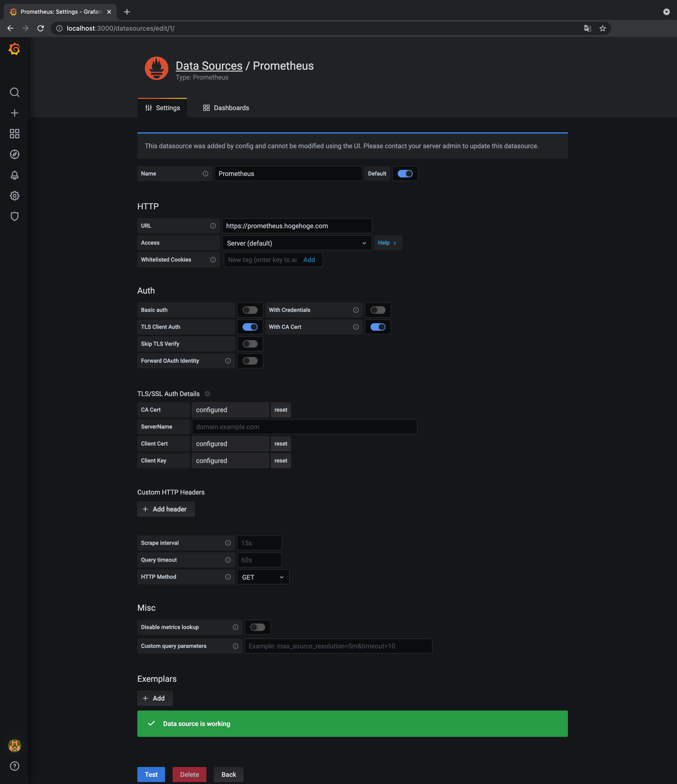Screen dimensions: 677x784
Task: Focus the URL input field
Action: (x=297, y=226)
